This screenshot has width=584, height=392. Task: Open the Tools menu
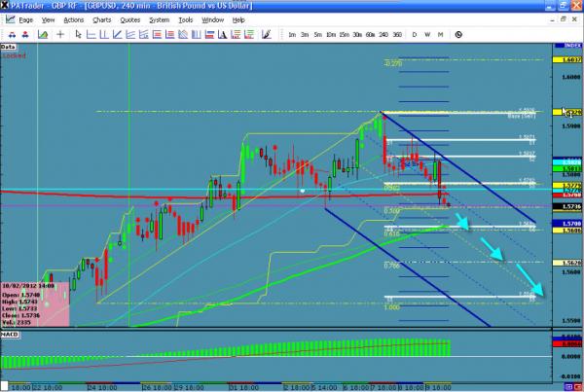pos(186,20)
